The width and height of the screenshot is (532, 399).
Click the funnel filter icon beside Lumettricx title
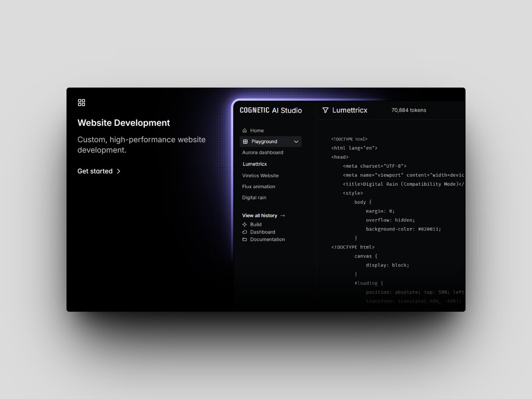pyautogui.click(x=325, y=110)
